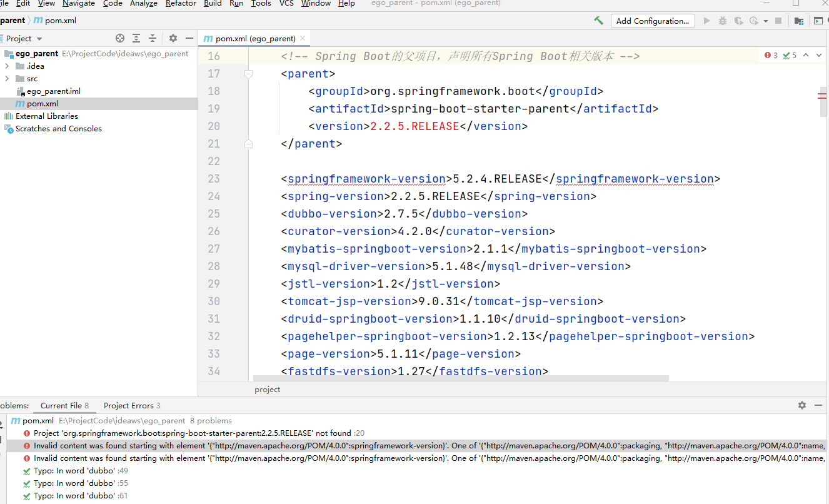Screen dimensions: 829x504
Task: Open the Build menu
Action: point(213,4)
